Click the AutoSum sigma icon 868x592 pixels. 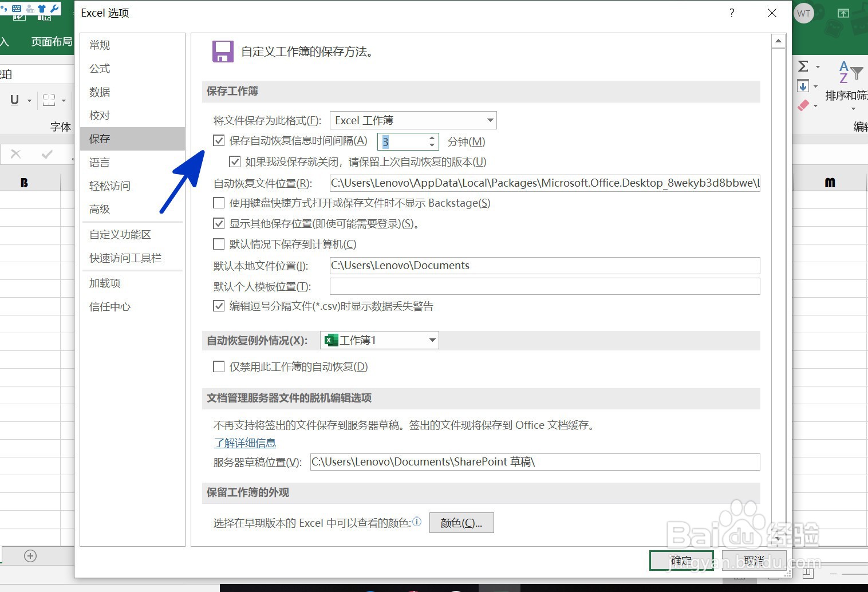point(803,66)
